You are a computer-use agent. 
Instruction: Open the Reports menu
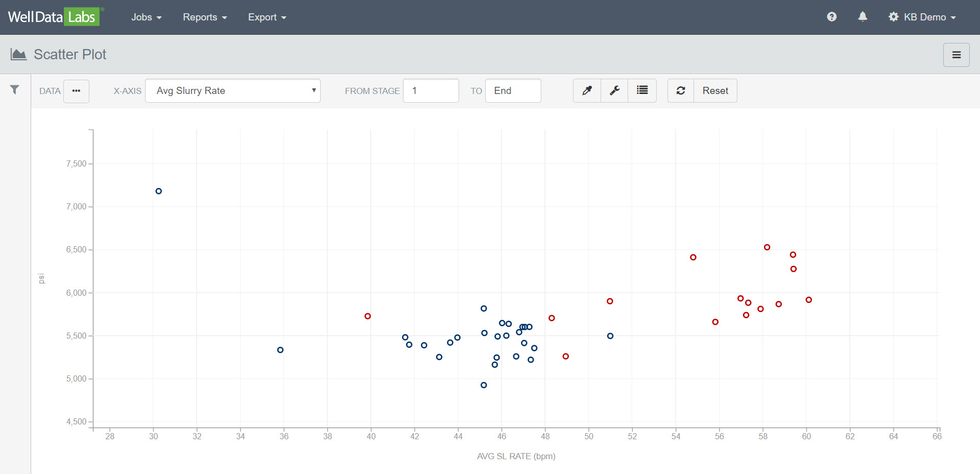point(204,17)
